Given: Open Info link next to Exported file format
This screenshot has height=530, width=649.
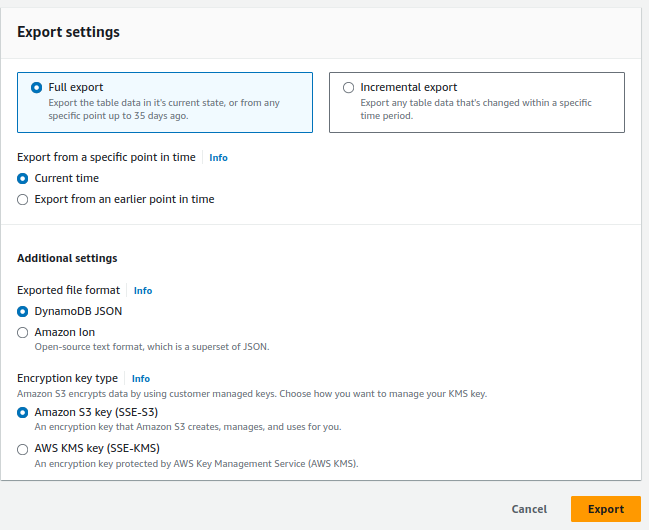Looking at the screenshot, I should [x=143, y=291].
